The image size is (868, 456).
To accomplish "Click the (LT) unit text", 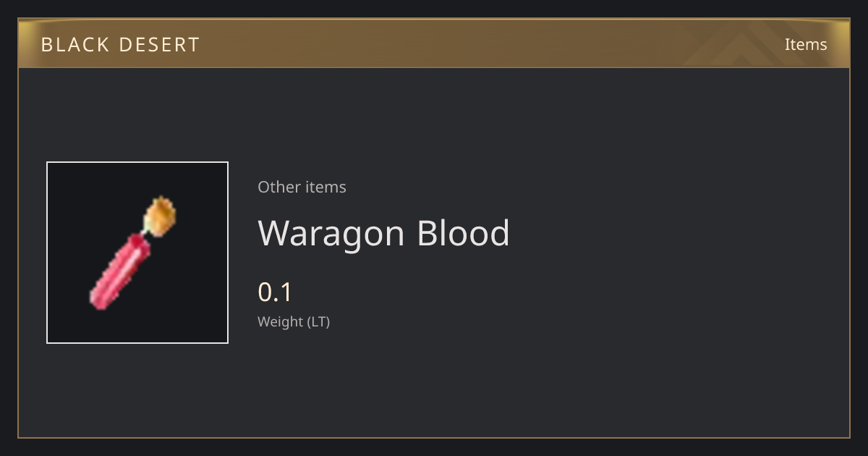I will click(x=319, y=322).
